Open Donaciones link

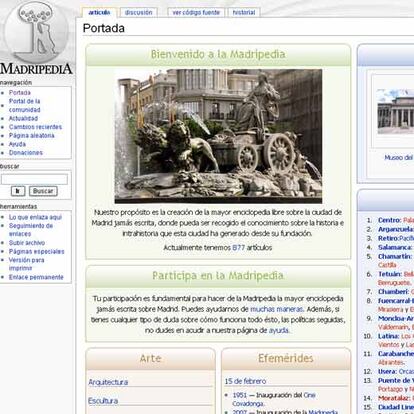(x=26, y=153)
